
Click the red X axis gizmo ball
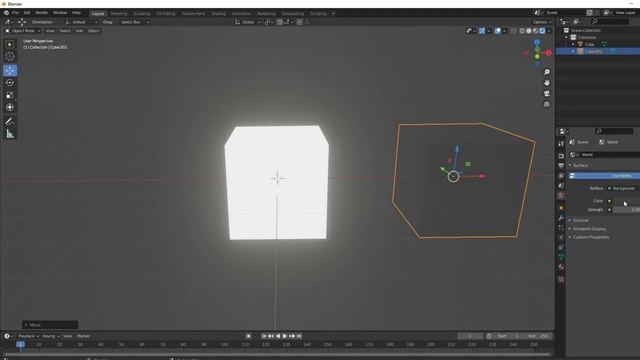(x=549, y=53)
